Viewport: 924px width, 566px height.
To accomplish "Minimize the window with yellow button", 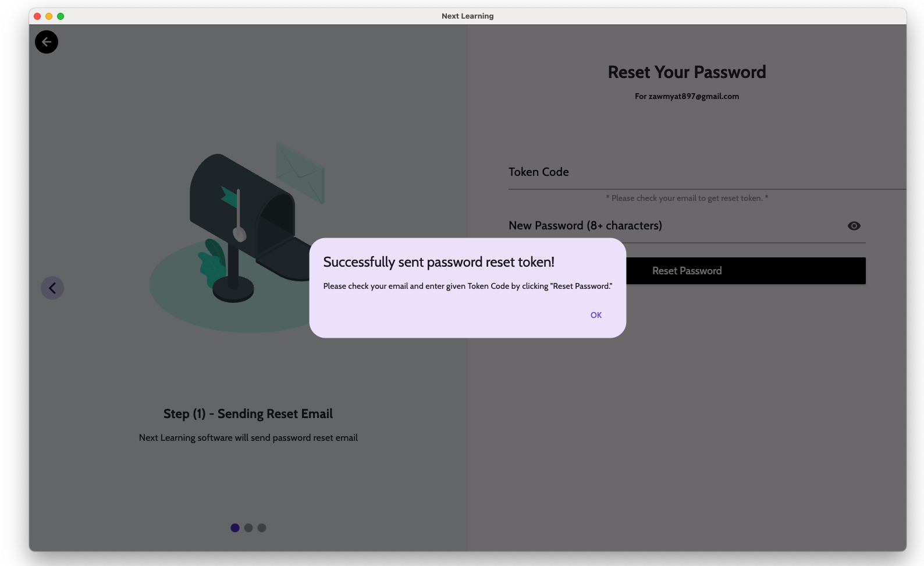I will pos(49,16).
